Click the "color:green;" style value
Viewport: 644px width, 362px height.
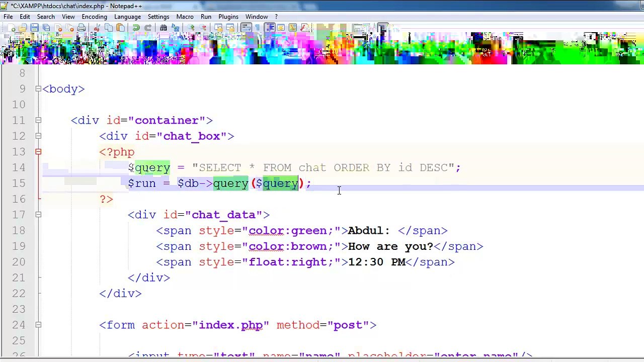pyautogui.click(x=291, y=231)
